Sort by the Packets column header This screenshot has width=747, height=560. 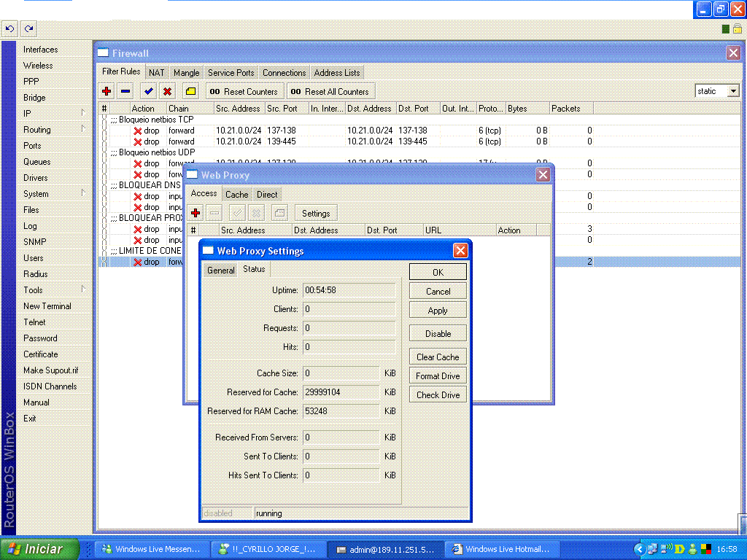coord(571,109)
